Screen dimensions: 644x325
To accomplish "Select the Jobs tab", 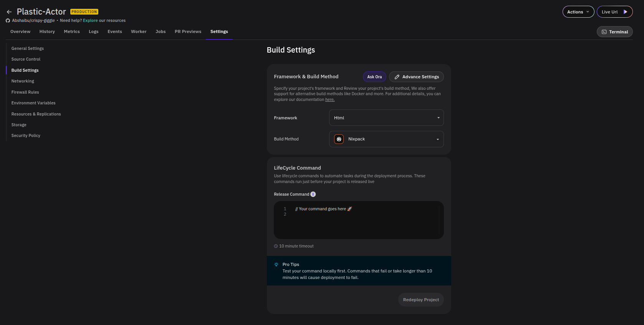I will point(161,31).
